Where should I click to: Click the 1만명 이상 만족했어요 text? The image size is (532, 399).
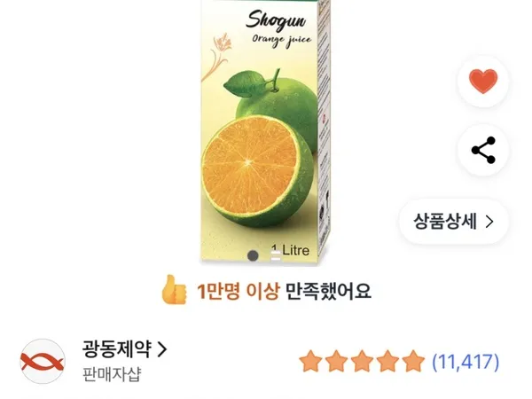click(284, 290)
